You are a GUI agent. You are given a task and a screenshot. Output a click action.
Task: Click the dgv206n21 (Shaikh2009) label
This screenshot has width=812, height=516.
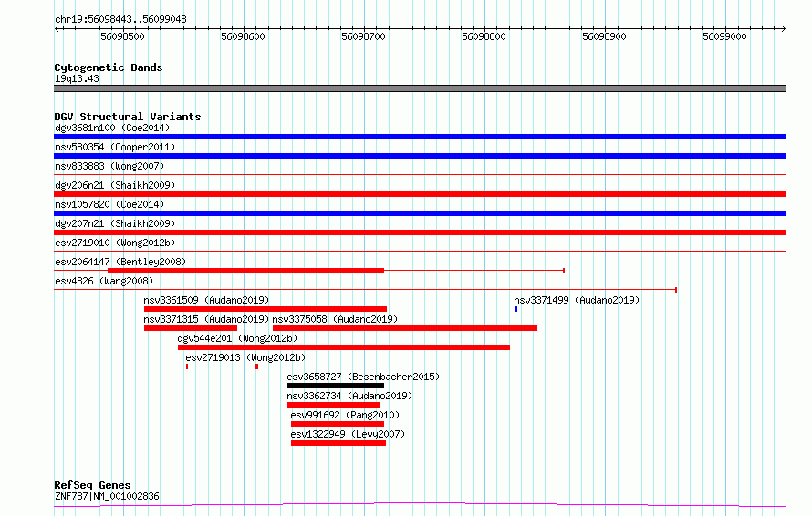coord(115,185)
